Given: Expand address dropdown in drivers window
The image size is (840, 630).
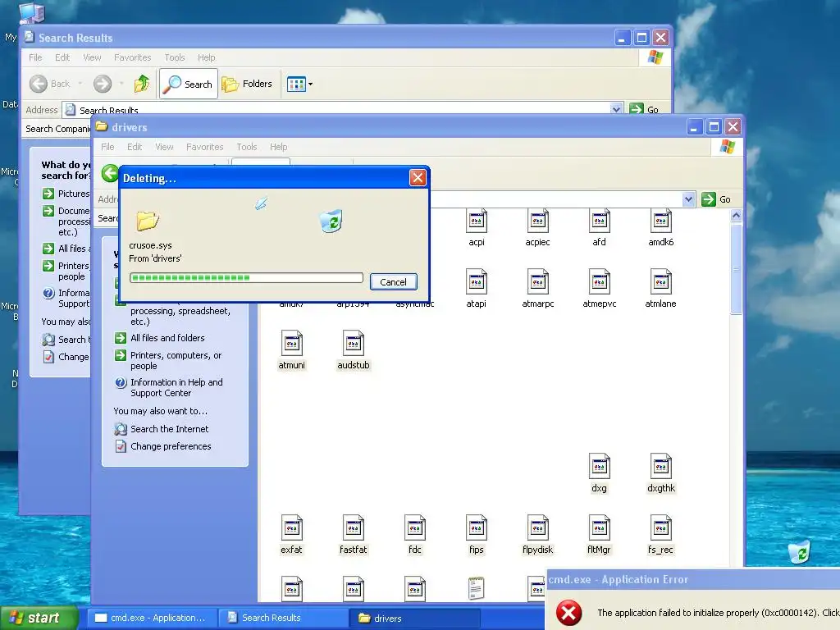Looking at the screenshot, I should pyautogui.click(x=688, y=199).
